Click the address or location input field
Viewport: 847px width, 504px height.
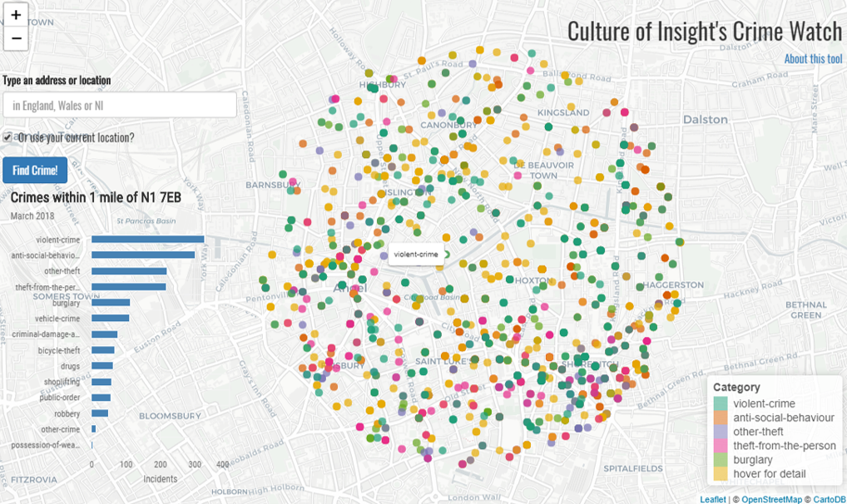[x=120, y=105]
